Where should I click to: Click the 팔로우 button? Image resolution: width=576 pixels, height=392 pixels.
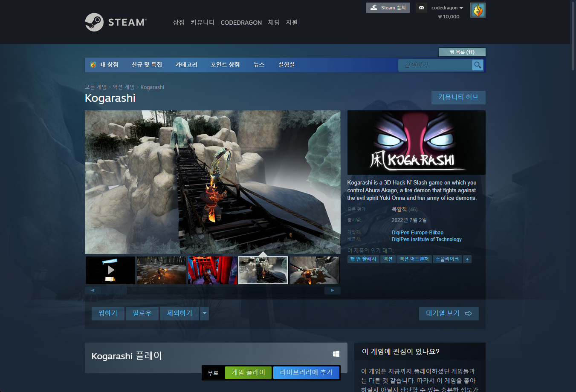click(142, 313)
